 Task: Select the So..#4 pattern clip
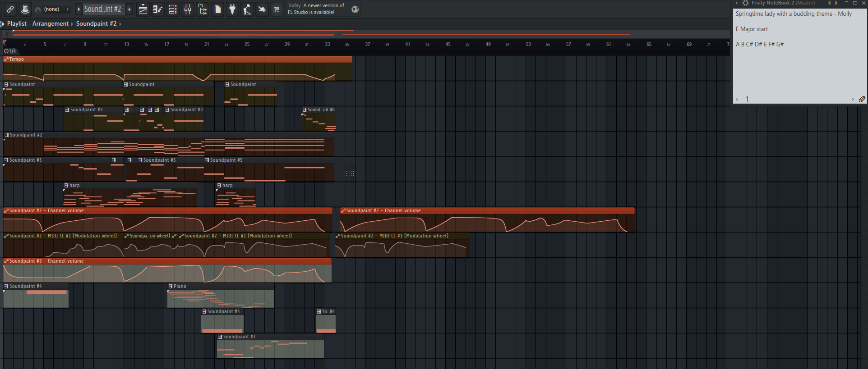click(x=326, y=321)
